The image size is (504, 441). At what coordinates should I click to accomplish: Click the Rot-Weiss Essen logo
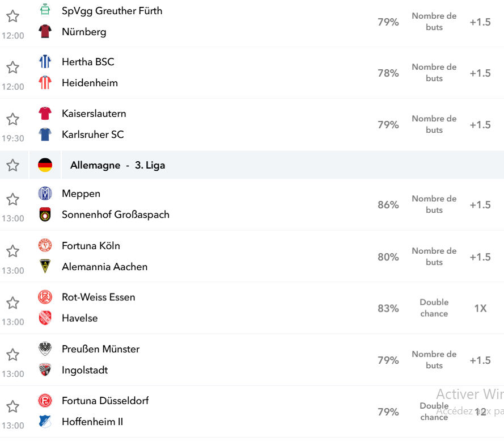[45, 297]
